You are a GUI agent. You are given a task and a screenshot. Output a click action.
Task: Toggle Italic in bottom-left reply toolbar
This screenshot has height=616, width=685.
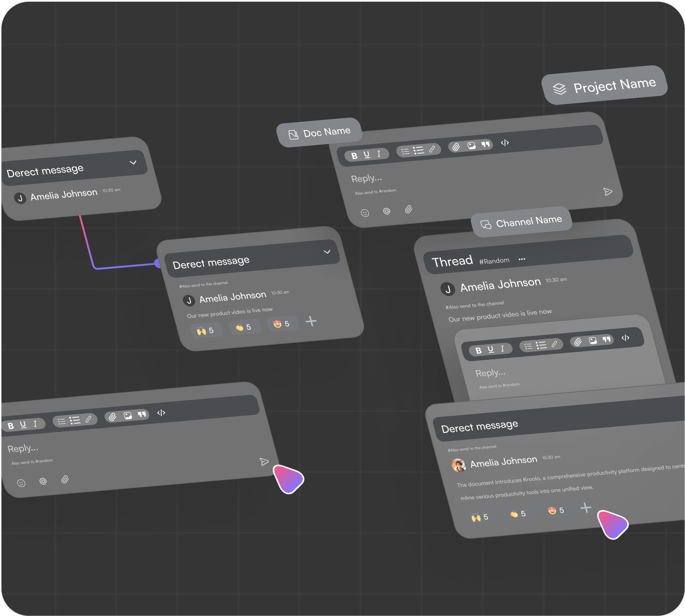point(35,424)
